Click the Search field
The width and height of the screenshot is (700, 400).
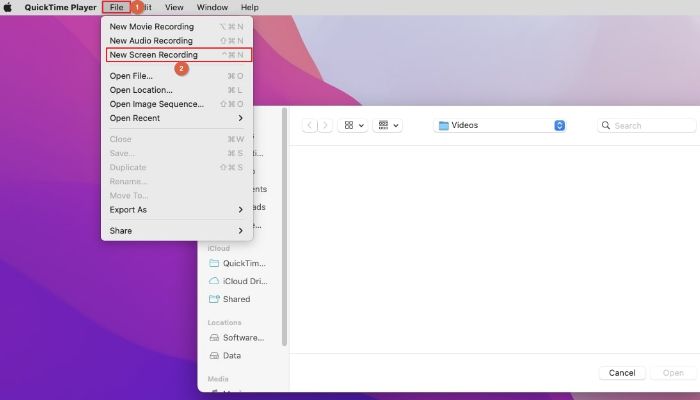point(646,125)
